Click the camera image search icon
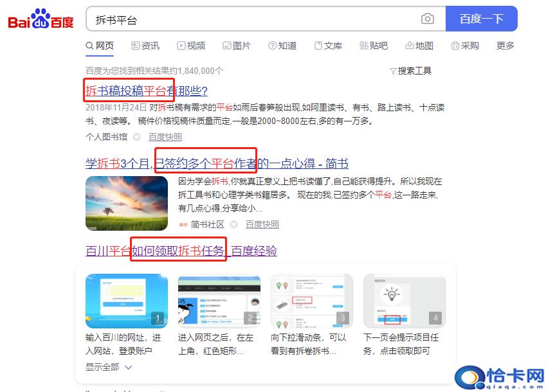The height and width of the screenshot is (392, 546). (x=427, y=19)
